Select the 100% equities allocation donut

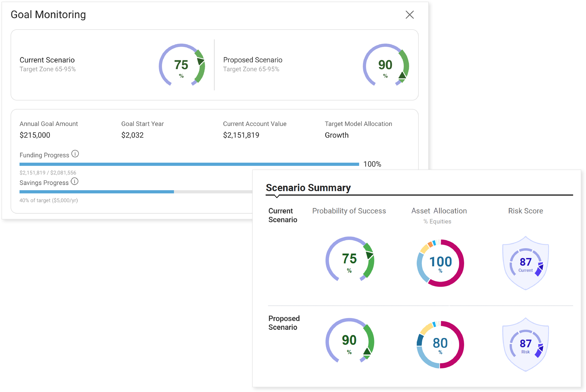[x=440, y=263]
